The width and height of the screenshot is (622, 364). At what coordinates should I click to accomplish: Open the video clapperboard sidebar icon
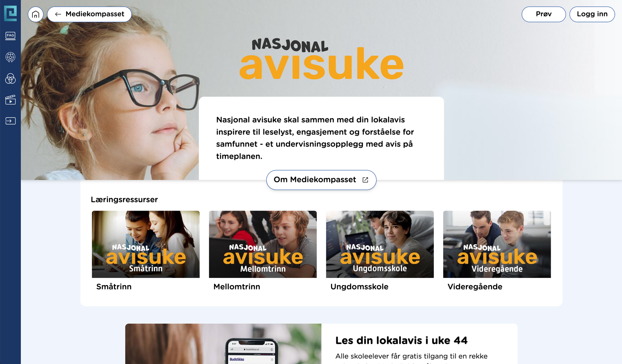click(x=10, y=100)
